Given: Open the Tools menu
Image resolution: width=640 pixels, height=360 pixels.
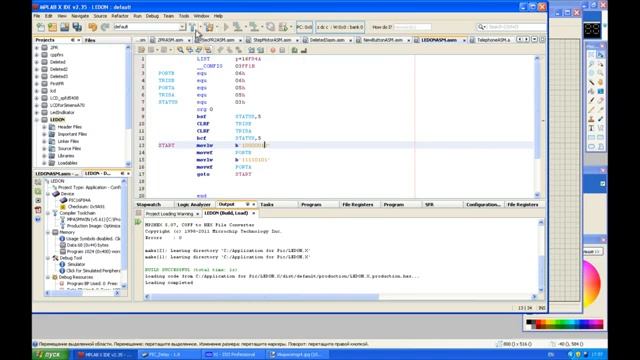Looking at the screenshot, I should (x=184, y=16).
